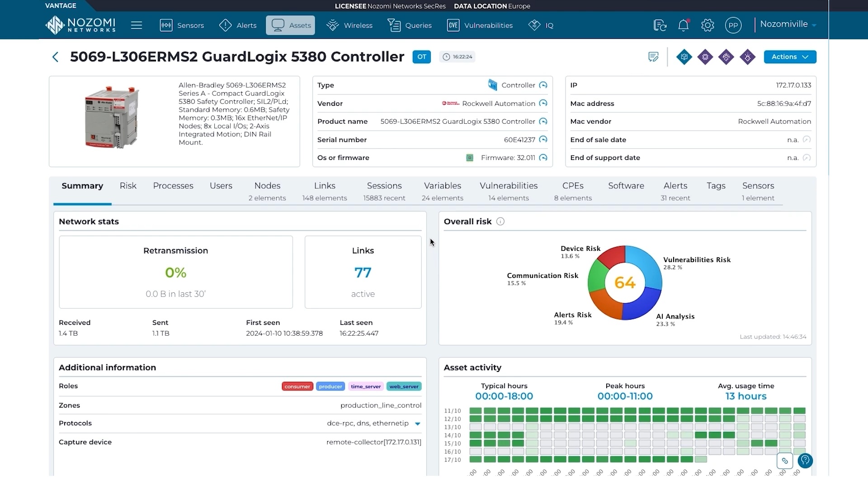Click the refresh icon beside Serial number

543,140
